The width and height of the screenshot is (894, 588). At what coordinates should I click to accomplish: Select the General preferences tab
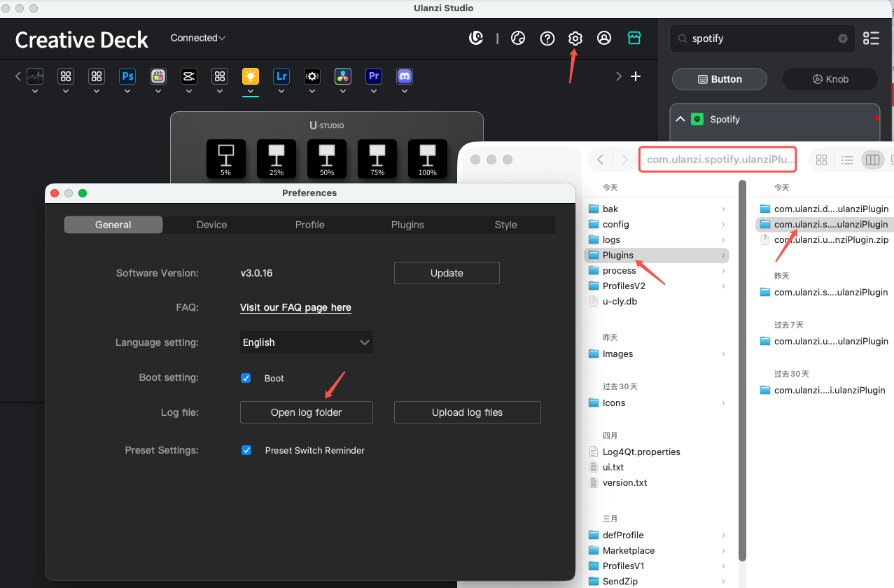pos(113,225)
